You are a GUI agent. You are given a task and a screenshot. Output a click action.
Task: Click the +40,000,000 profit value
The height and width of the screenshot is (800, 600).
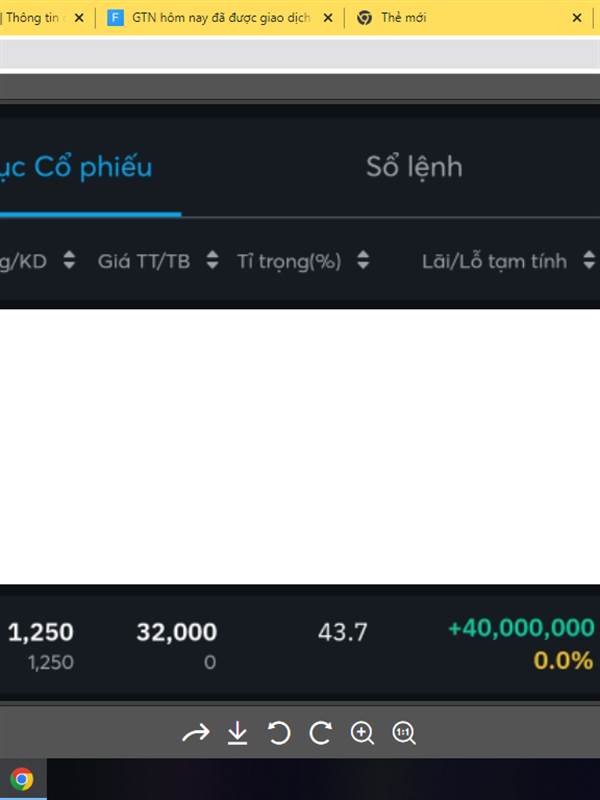click(x=521, y=628)
